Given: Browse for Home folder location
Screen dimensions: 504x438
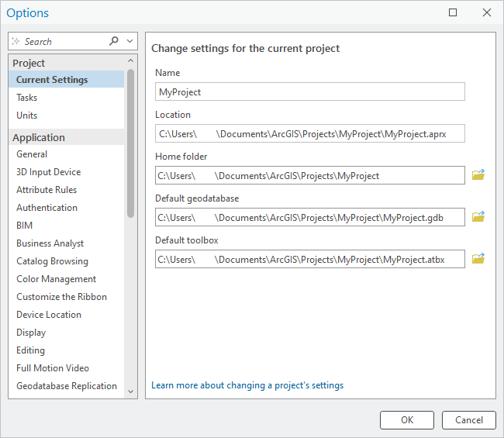Looking at the screenshot, I should tap(478, 175).
